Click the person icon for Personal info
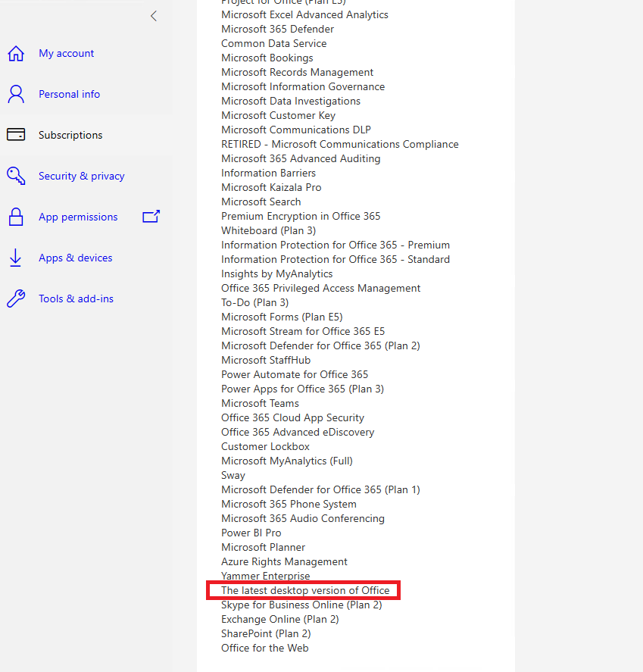643x672 pixels. point(16,94)
